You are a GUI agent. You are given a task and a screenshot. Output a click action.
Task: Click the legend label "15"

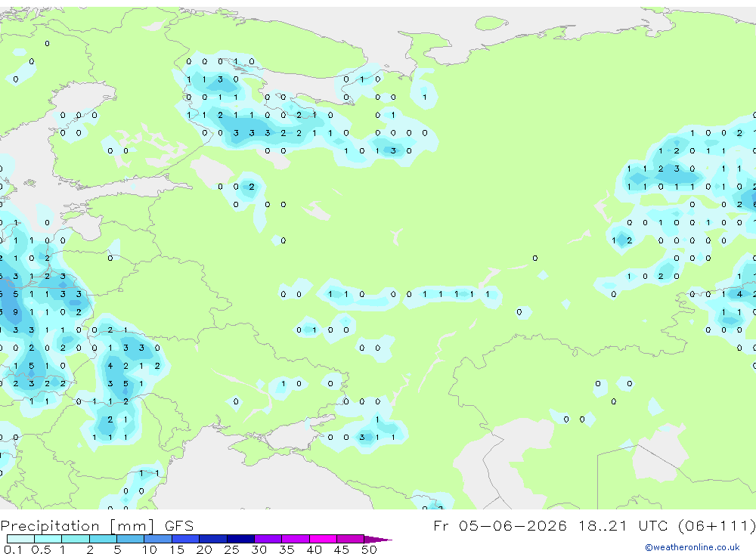pyautogui.click(x=177, y=549)
